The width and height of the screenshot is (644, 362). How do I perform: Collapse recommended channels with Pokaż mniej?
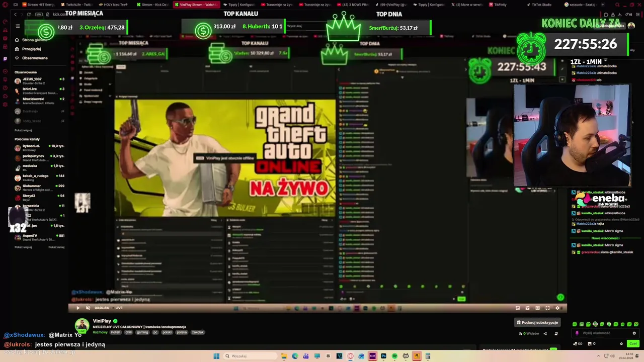pos(57,247)
